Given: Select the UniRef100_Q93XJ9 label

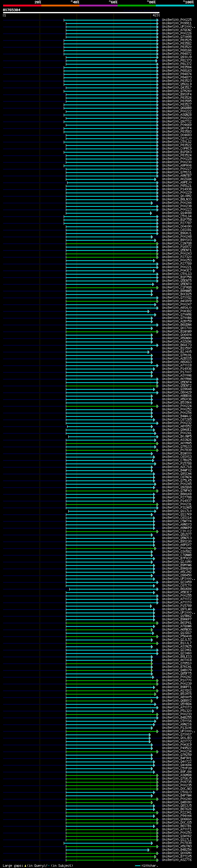Looking at the screenshot, I should (x=177, y=57).
